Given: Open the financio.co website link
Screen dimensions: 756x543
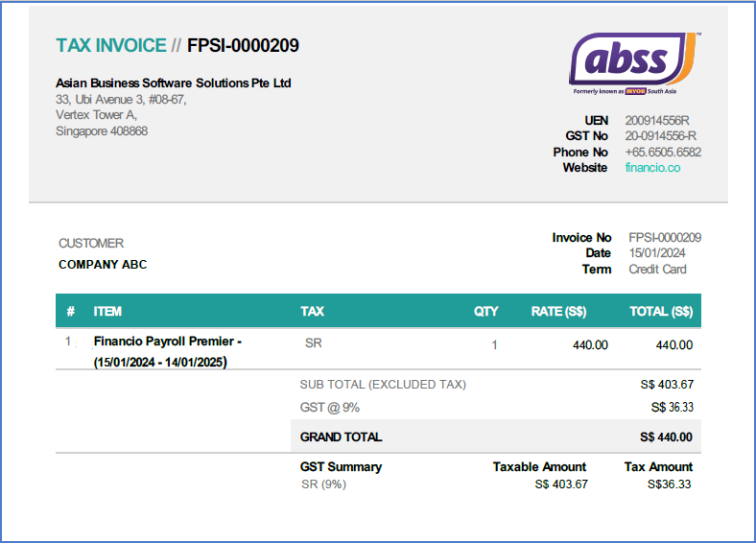Looking at the screenshot, I should click(x=652, y=168).
